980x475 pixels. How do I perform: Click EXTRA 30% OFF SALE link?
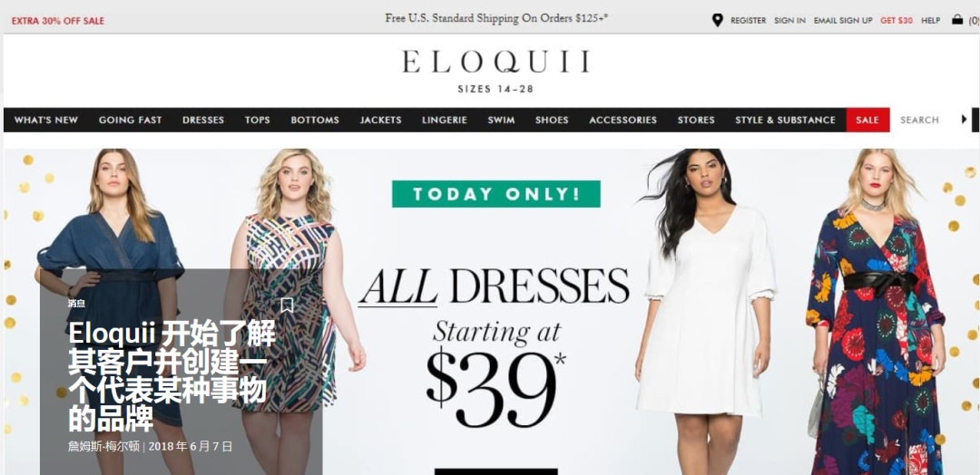58,21
